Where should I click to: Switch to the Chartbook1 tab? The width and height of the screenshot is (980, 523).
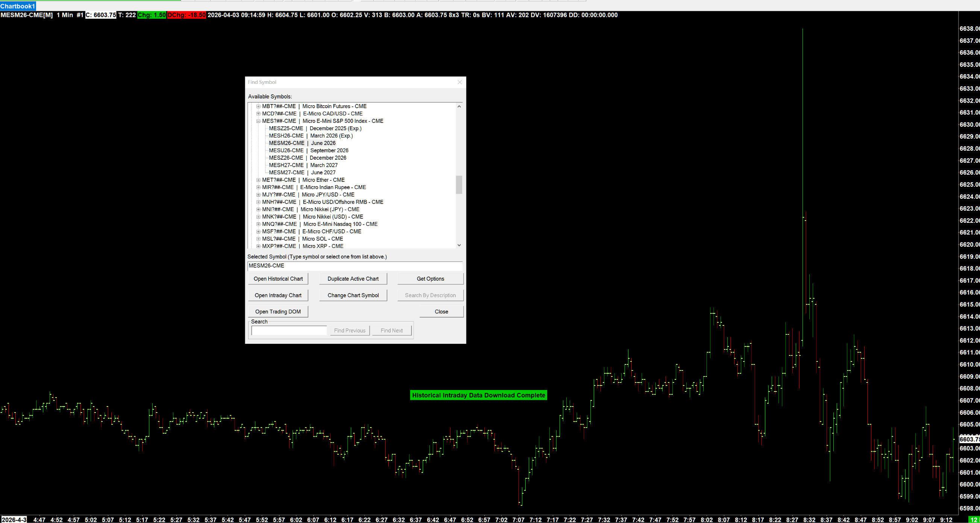tap(18, 6)
